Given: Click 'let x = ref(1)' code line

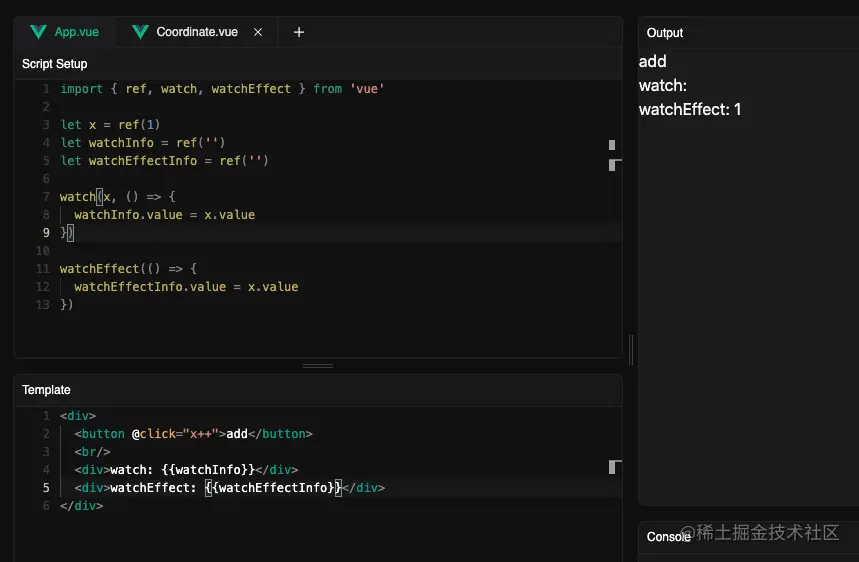Looking at the screenshot, I should coord(110,125).
